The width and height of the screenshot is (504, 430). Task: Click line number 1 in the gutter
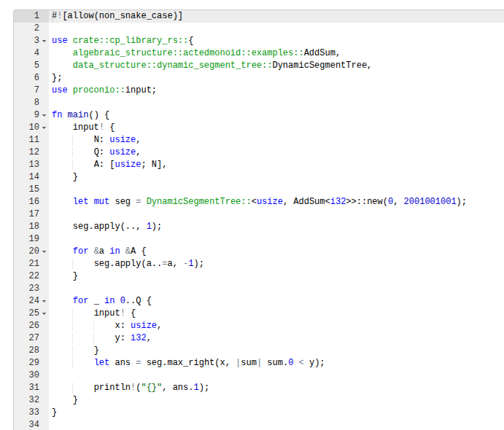coord(36,15)
